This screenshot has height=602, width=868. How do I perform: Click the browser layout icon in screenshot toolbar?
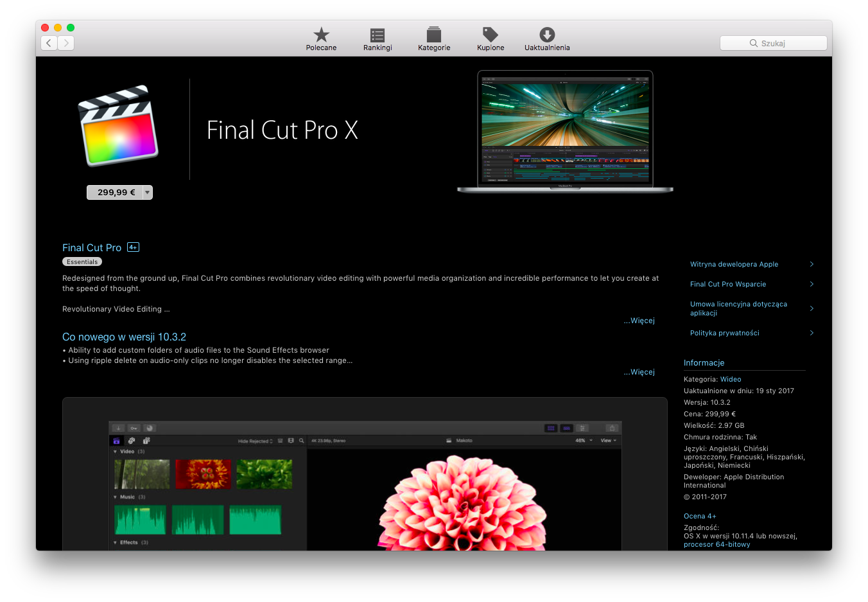[x=551, y=428]
